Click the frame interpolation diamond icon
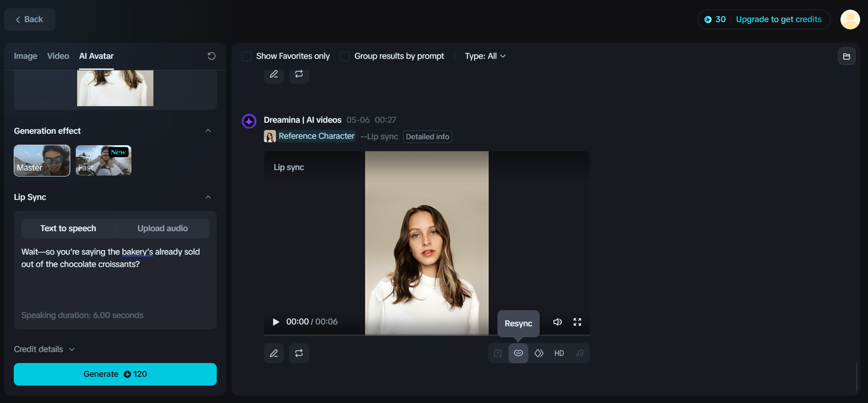 539,353
